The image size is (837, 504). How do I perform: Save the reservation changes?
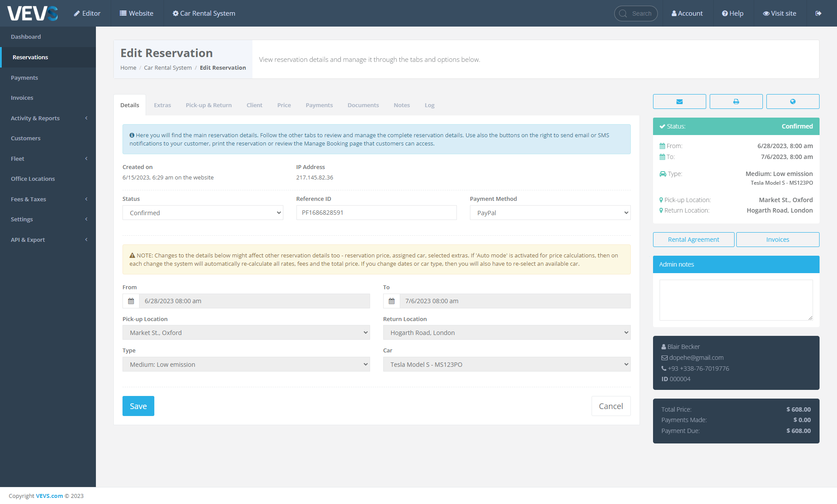[x=138, y=406]
